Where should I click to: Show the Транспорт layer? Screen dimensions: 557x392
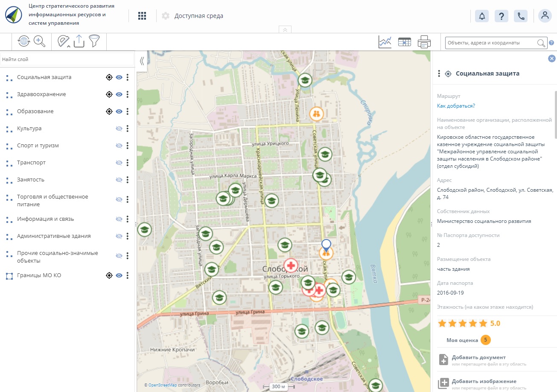pyautogui.click(x=119, y=163)
